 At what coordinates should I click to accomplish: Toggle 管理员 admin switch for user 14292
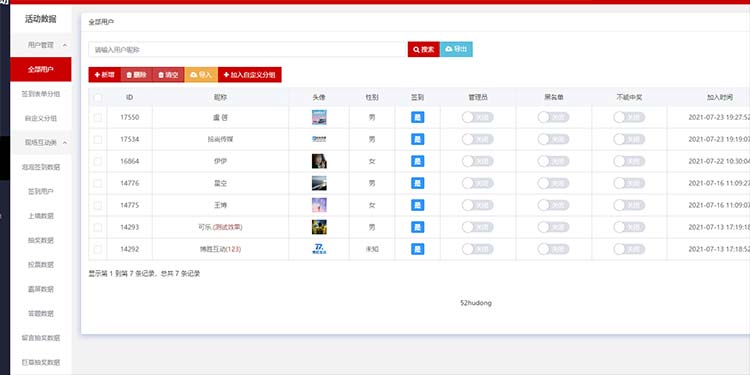click(x=477, y=249)
